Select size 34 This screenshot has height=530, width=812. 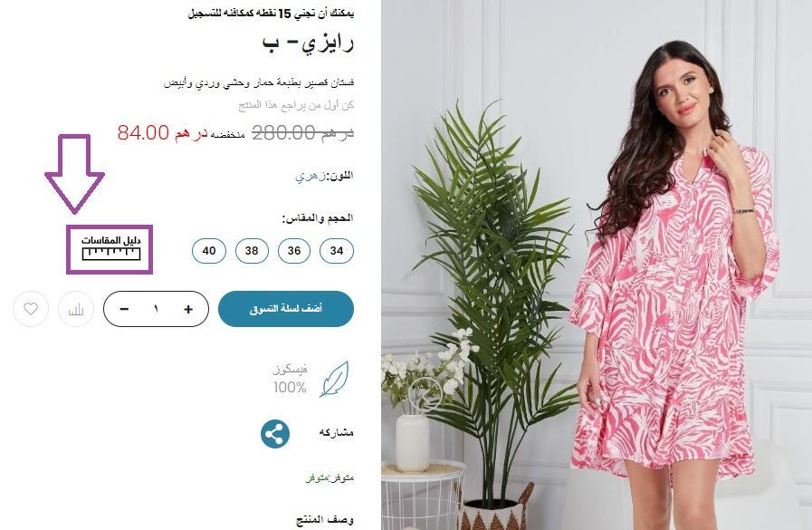pos(337,251)
